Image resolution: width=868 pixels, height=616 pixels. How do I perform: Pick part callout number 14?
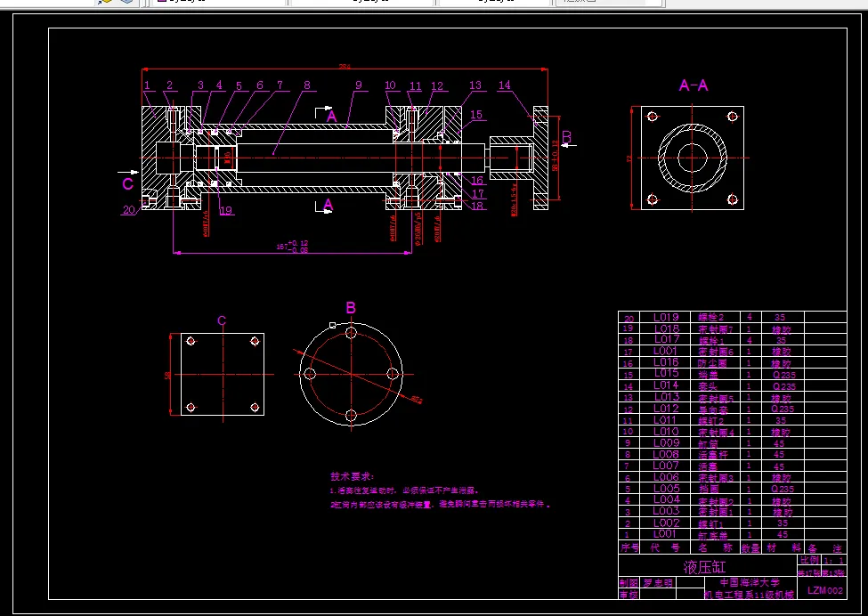click(504, 85)
